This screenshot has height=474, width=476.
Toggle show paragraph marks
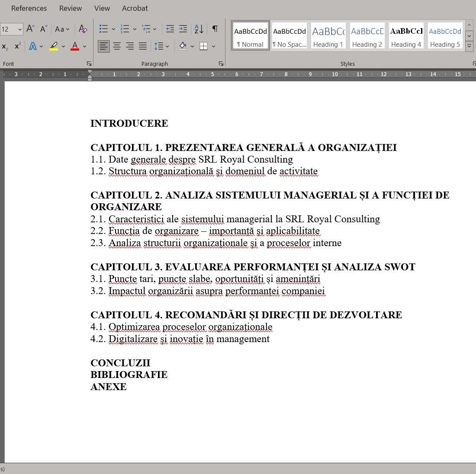click(x=215, y=29)
